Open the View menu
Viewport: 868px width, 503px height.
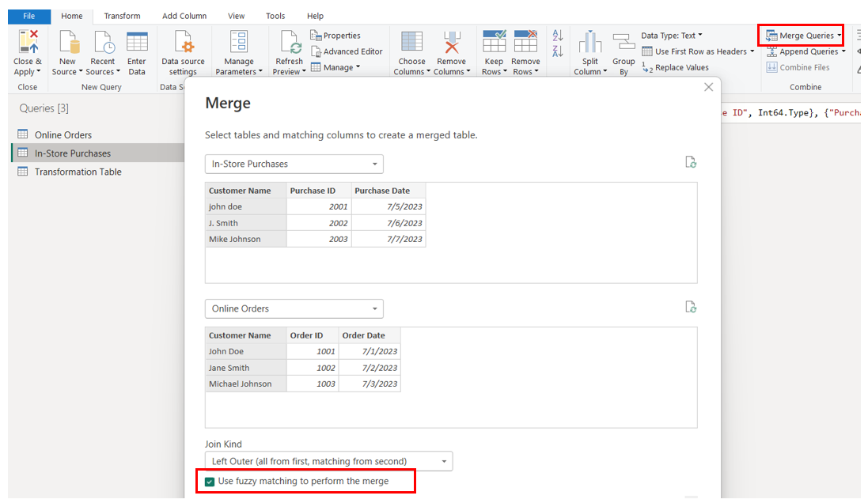coord(235,15)
